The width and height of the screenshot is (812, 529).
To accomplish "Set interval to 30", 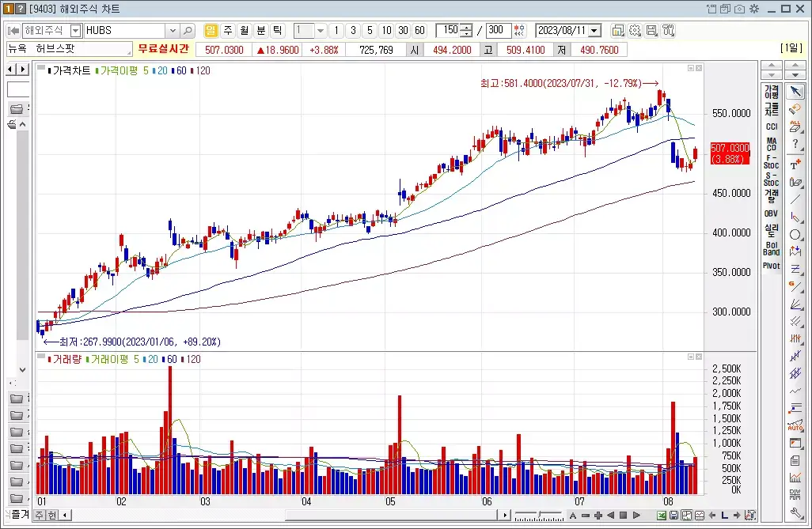I will (404, 31).
